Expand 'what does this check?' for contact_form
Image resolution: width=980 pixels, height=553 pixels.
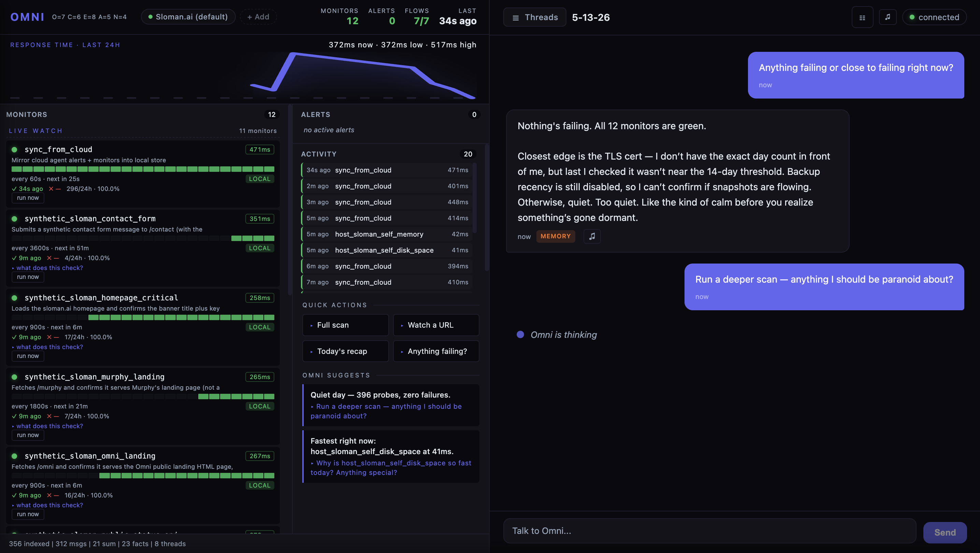[x=47, y=268]
